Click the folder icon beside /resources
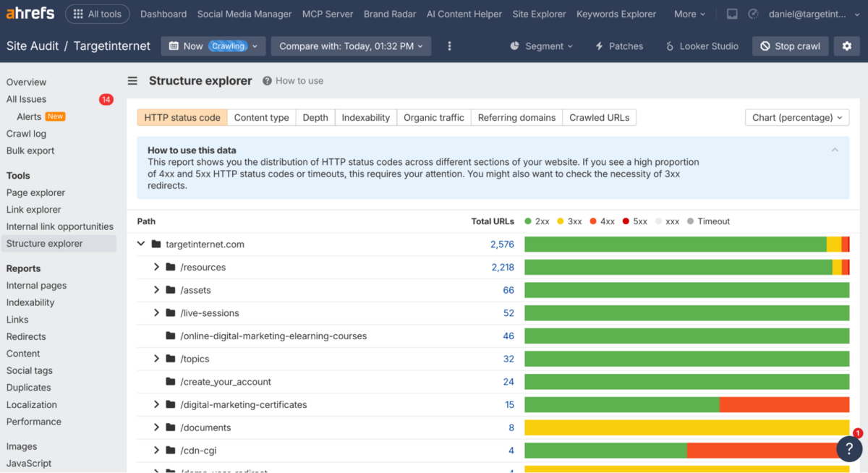Image resolution: width=868 pixels, height=473 pixels. 171,267
